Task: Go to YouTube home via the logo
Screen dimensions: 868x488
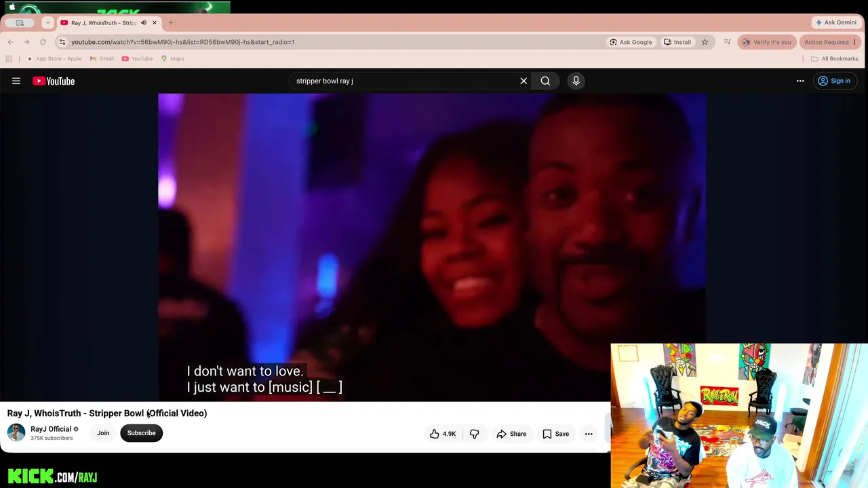Action: point(54,81)
